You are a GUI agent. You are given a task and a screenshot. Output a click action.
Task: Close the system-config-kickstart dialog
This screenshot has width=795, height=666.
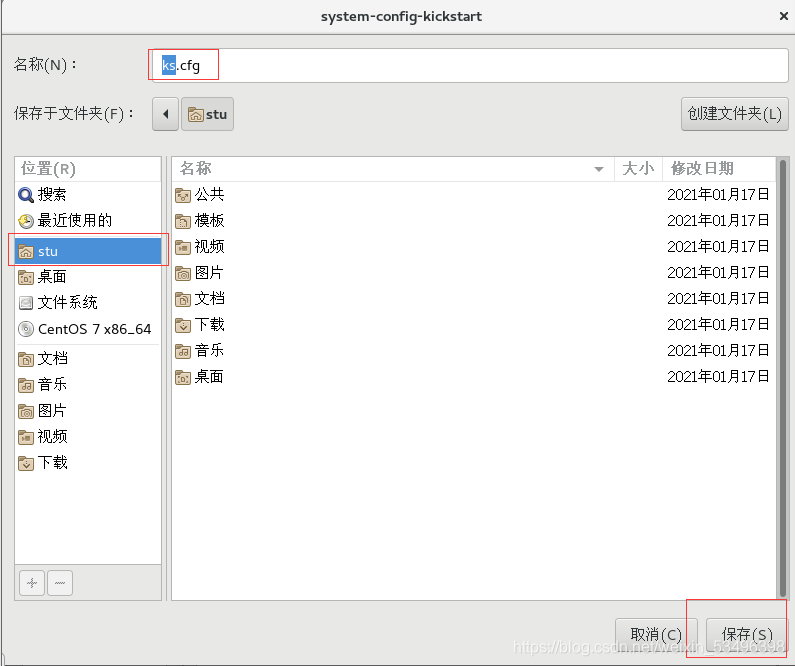[784, 16]
